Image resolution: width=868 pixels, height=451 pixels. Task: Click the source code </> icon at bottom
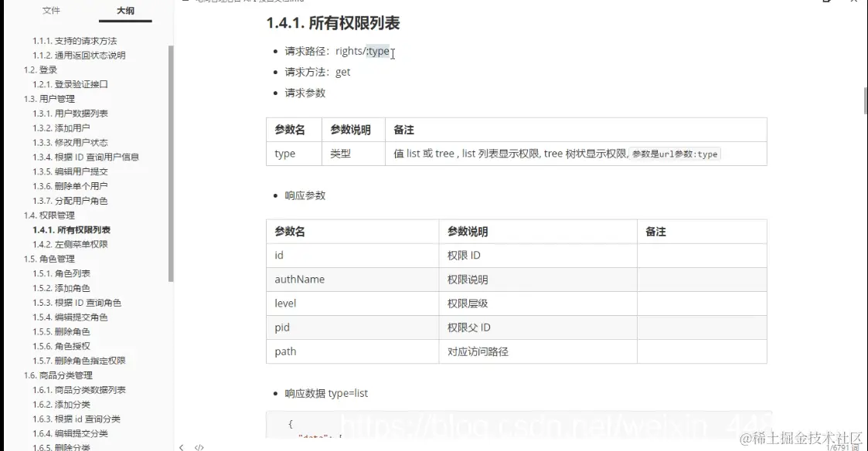tap(199, 446)
